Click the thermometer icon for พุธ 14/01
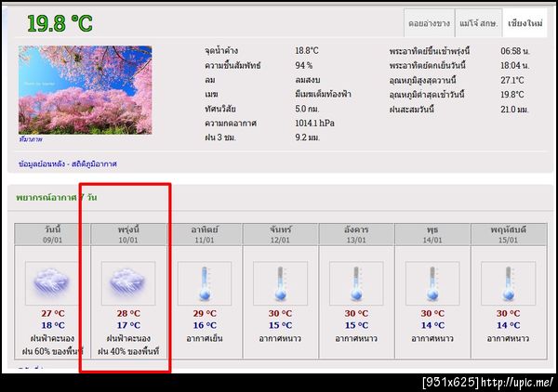Image resolution: width=558 pixels, height=392 pixels. click(x=432, y=283)
